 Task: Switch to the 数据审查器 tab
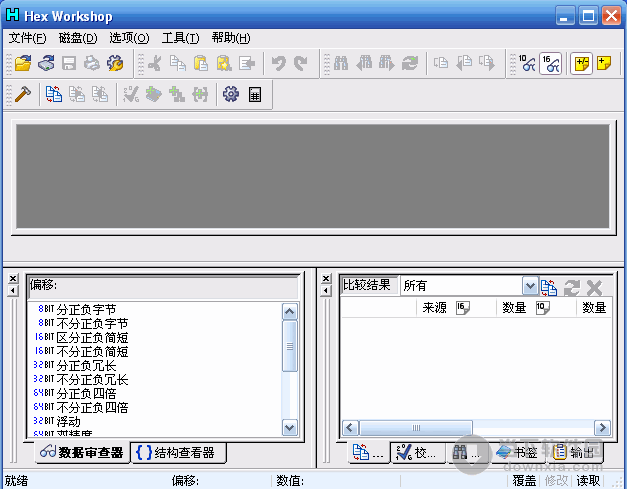click(x=82, y=452)
